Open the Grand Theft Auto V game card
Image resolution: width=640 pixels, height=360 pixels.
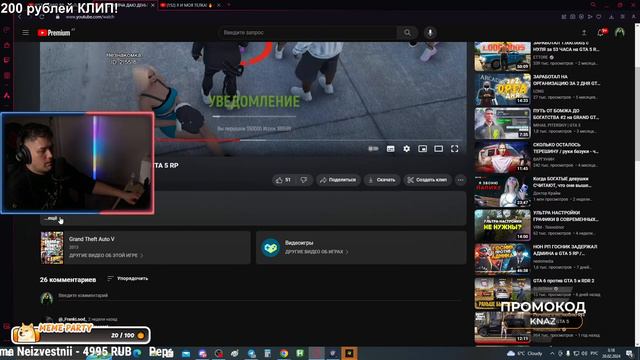[145, 247]
